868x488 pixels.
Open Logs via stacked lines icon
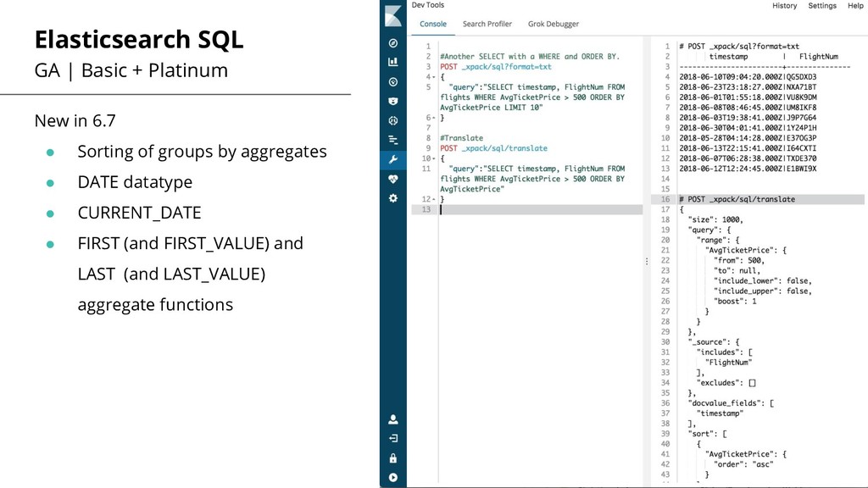(x=393, y=140)
